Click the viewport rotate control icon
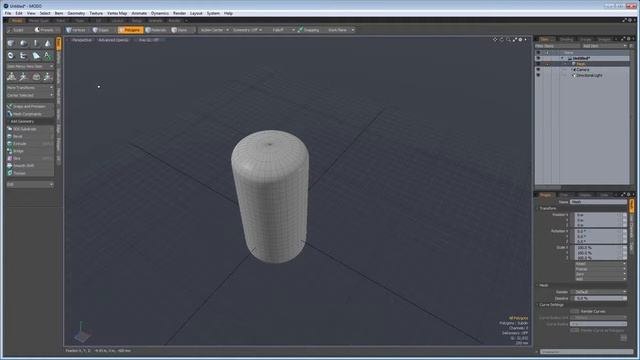 (502, 40)
